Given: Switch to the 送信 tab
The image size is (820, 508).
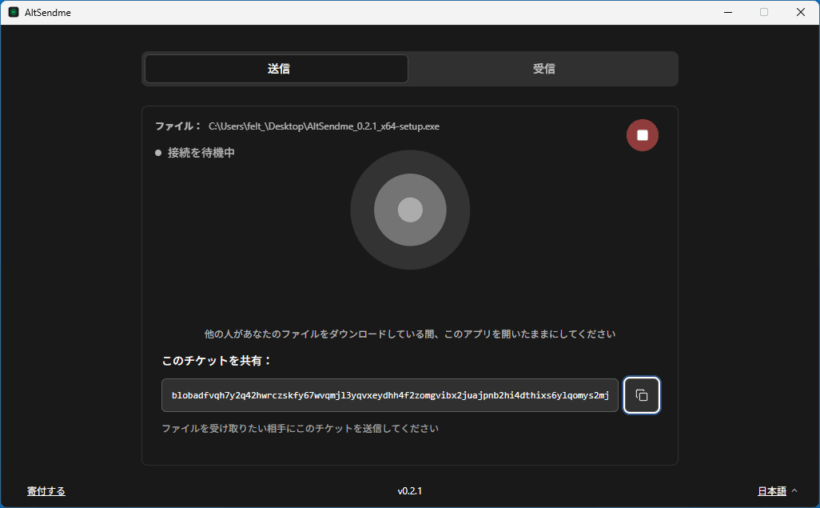Looking at the screenshot, I should [277, 69].
